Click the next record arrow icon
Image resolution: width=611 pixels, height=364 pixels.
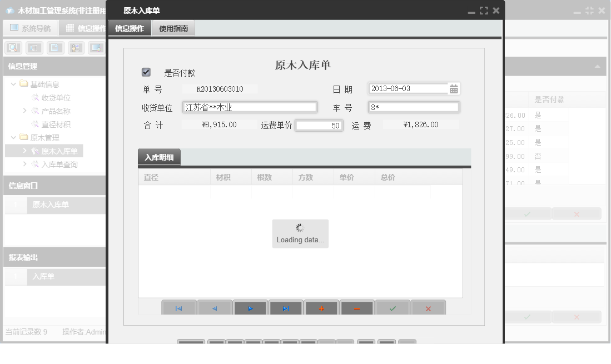pos(250,307)
